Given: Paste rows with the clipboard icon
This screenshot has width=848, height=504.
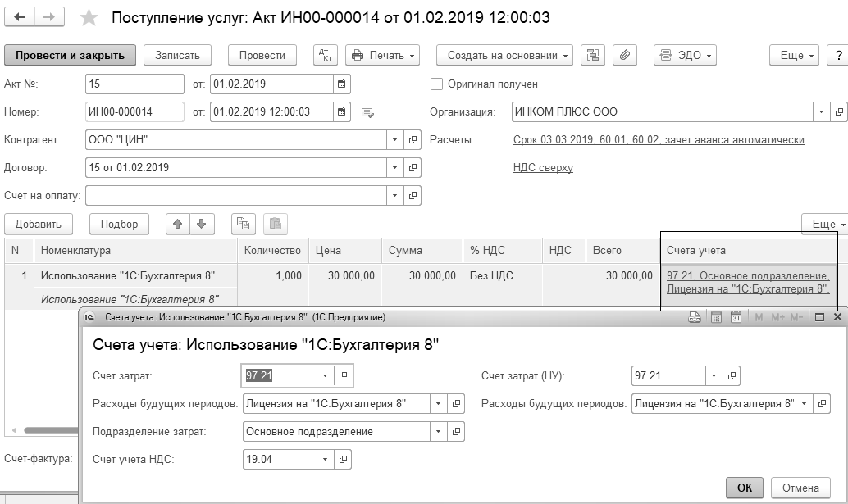Looking at the screenshot, I should (x=276, y=224).
